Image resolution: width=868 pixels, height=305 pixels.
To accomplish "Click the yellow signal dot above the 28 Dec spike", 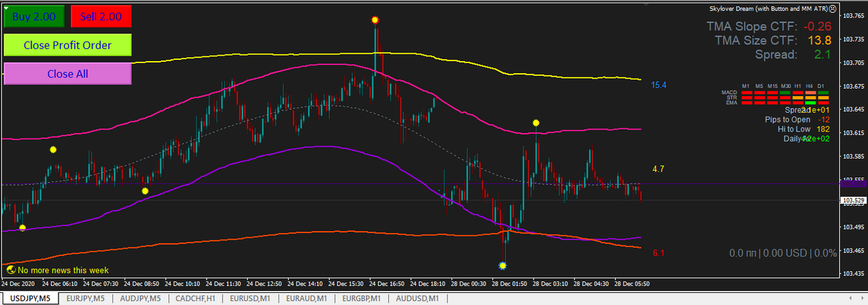I will tap(536, 123).
